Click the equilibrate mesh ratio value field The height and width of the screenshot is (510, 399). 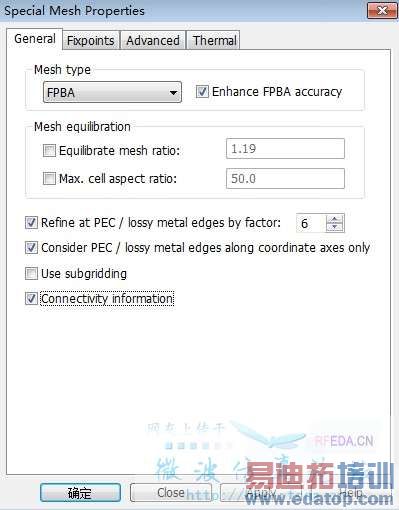pyautogui.click(x=285, y=149)
